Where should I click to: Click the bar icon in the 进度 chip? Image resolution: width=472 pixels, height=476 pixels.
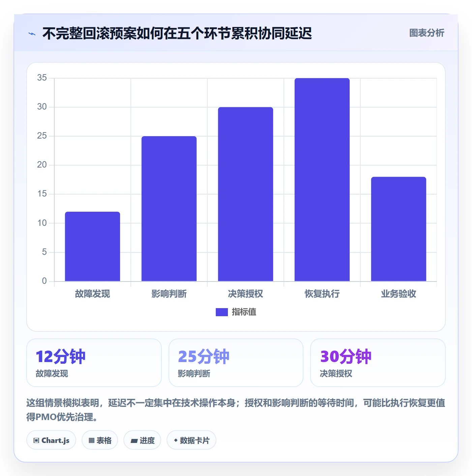(x=134, y=441)
